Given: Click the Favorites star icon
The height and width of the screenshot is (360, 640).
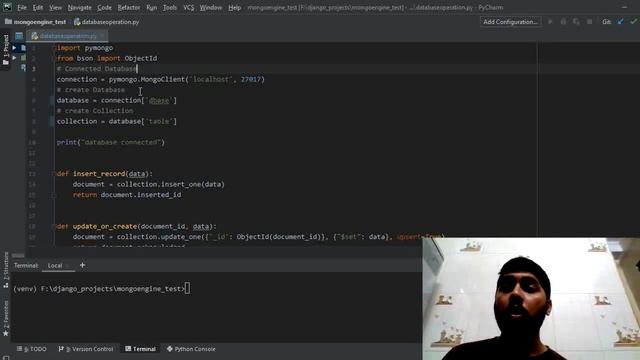Looking at the screenshot, I should pos(6,333).
